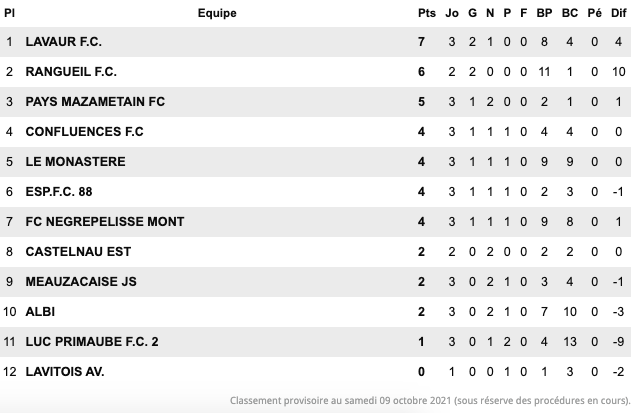Click the Equipe column header
This screenshot has width=639, height=413.
point(217,13)
